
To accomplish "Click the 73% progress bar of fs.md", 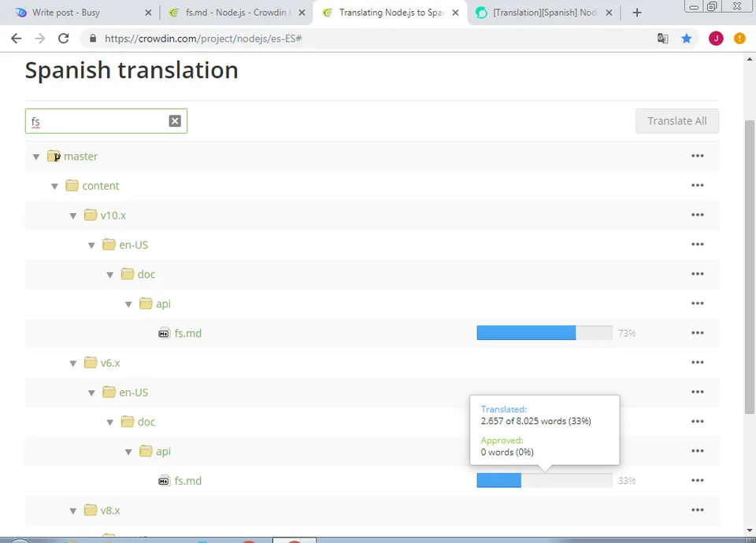I will (544, 333).
